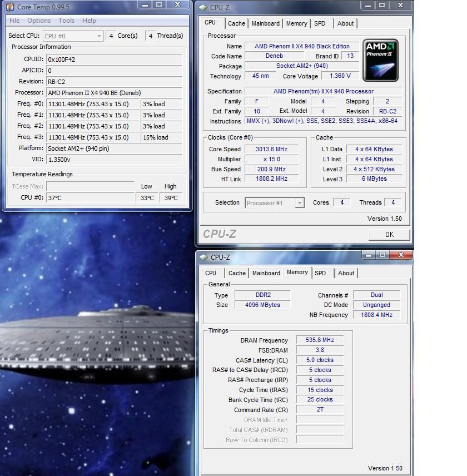The image size is (467, 476).
Task: Switch to About tab in upper CPU-Z
Action: pyautogui.click(x=345, y=23)
